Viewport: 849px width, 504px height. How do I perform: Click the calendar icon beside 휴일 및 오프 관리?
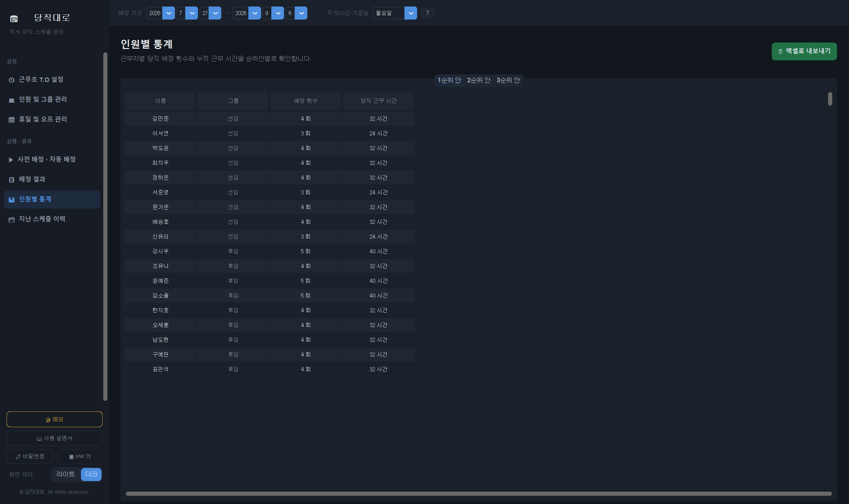point(12,119)
